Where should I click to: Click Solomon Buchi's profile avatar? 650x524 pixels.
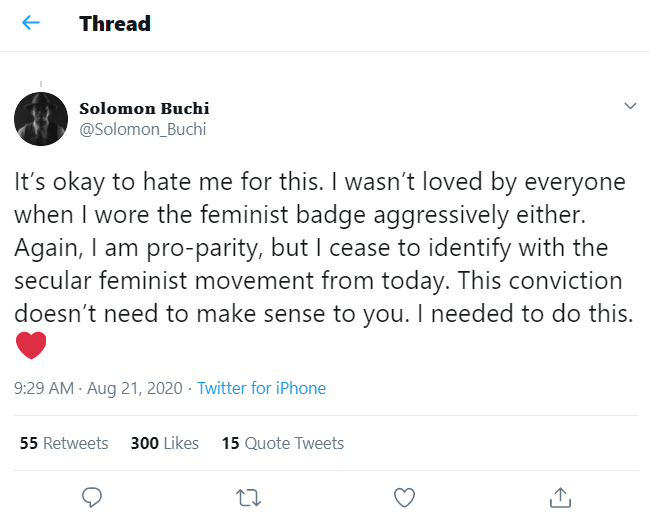[x=40, y=119]
